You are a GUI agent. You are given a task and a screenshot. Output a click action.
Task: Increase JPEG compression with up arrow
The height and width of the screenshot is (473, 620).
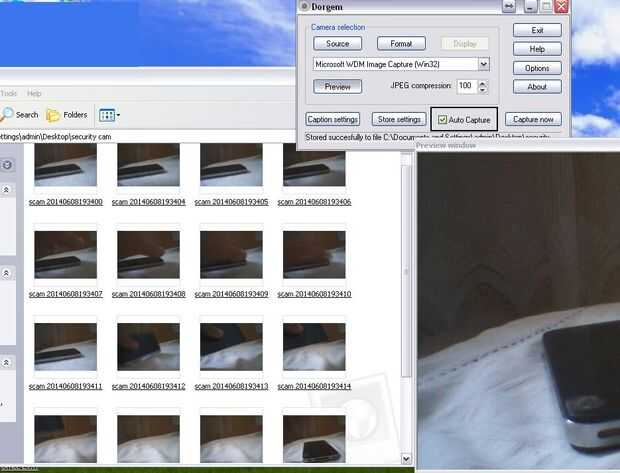pos(482,83)
